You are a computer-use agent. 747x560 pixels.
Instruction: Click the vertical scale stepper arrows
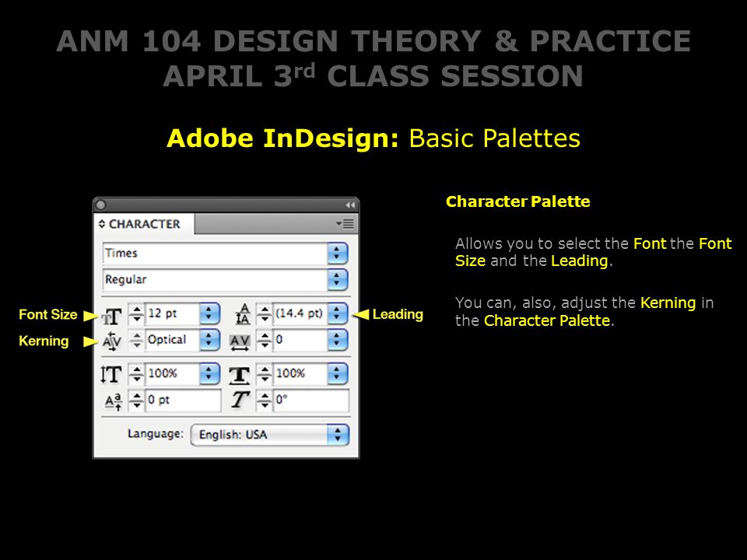(137, 374)
